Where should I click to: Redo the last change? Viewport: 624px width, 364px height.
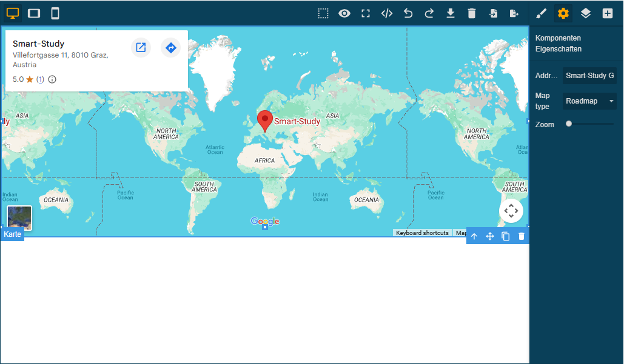pyautogui.click(x=429, y=13)
